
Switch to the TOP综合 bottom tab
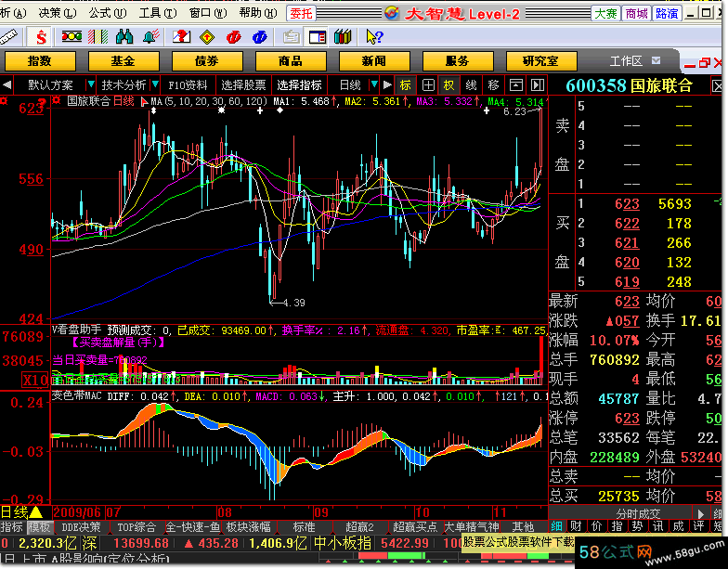click(136, 527)
